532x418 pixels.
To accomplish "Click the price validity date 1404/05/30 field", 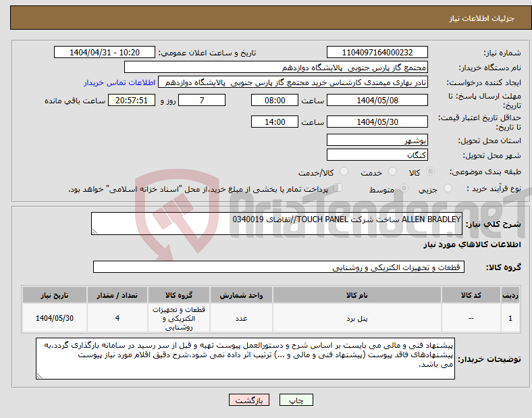I will click(x=377, y=122).
